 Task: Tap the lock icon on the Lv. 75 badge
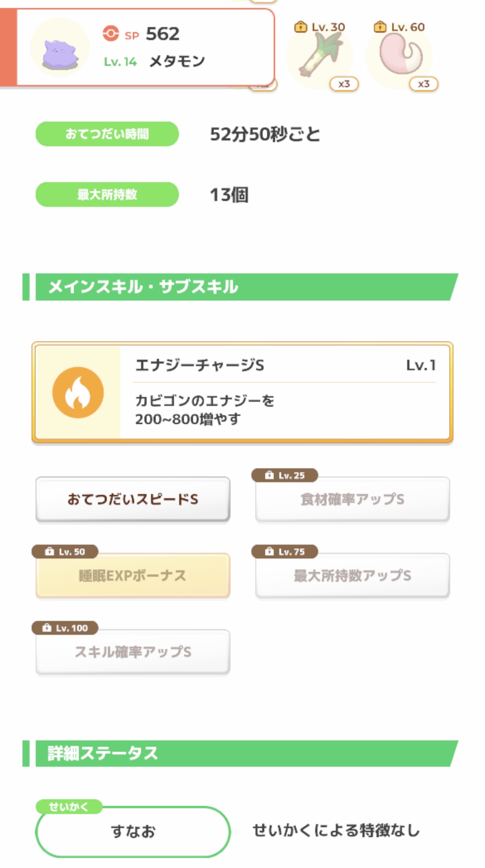[269, 552]
